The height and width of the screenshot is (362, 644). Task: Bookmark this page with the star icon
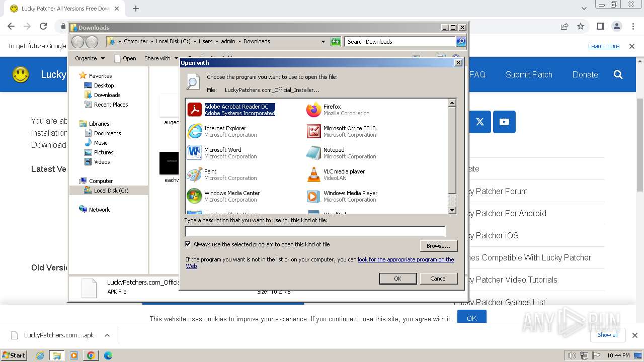point(581,26)
